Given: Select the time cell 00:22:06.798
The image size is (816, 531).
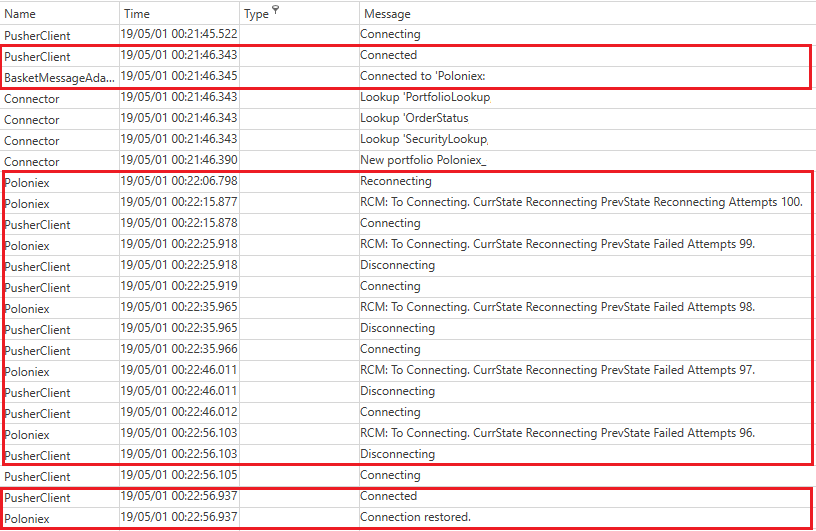Looking at the screenshot, I should point(179,181).
